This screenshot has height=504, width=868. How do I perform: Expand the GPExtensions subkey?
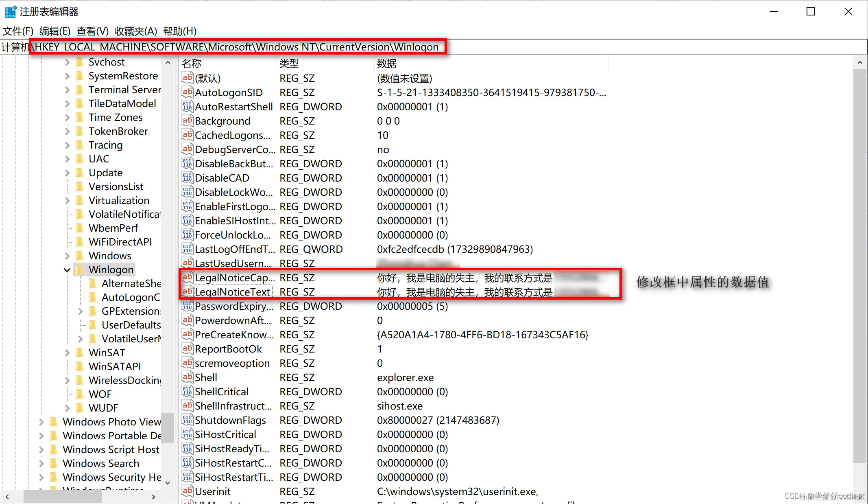pyautogui.click(x=80, y=311)
